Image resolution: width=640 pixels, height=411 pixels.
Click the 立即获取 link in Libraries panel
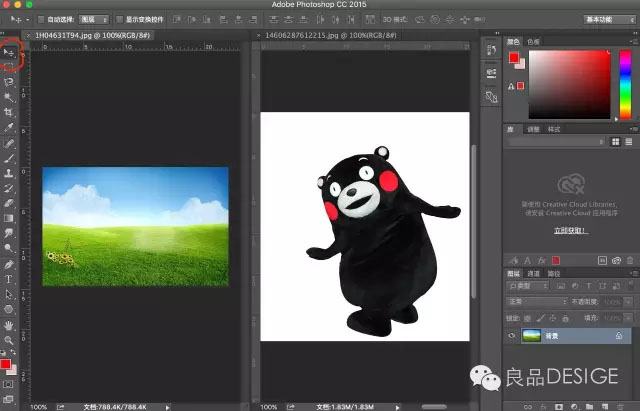click(570, 230)
